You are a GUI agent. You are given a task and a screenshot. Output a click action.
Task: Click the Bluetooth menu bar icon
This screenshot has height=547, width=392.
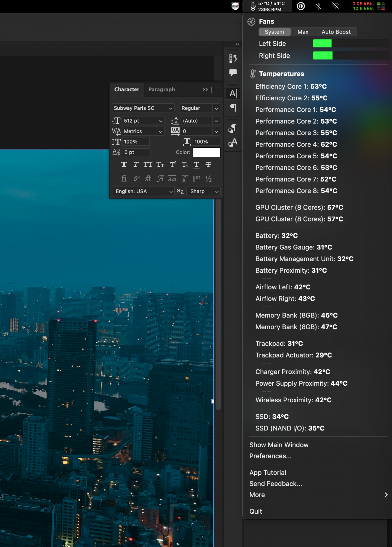[318, 6]
